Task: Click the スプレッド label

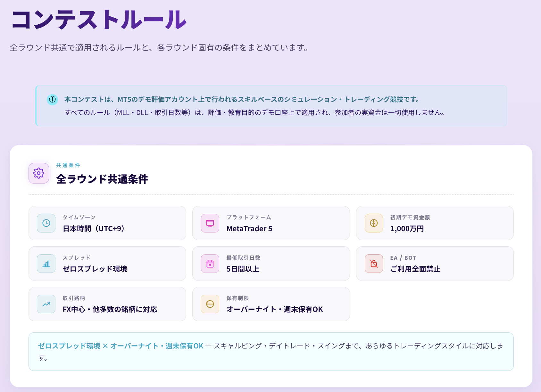Action: (x=77, y=258)
